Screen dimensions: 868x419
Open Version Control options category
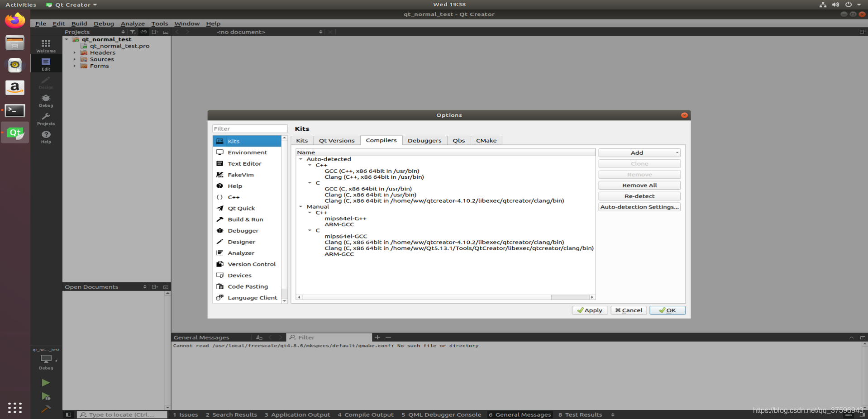tap(247, 264)
